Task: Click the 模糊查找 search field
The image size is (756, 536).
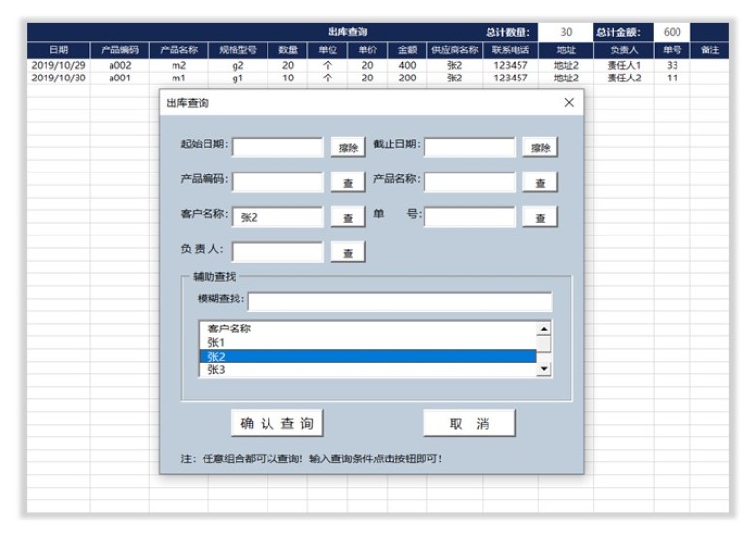Action: (400, 301)
